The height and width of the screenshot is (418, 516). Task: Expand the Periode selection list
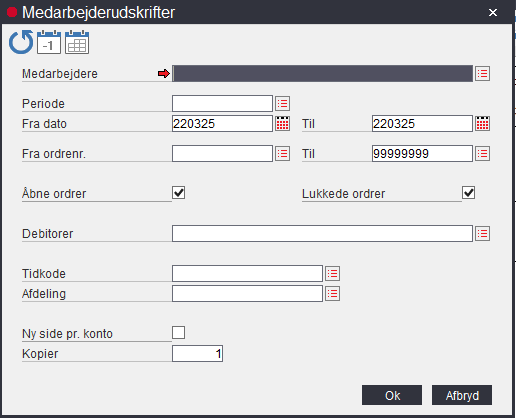click(282, 103)
